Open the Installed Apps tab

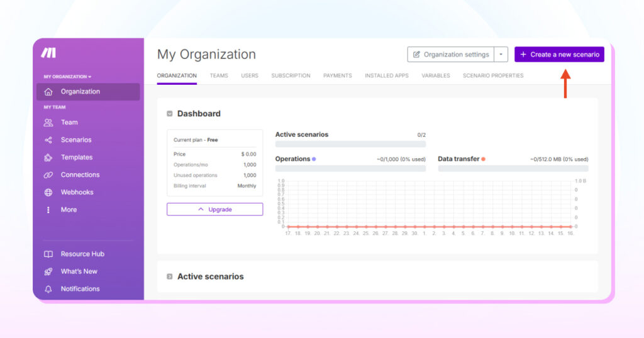click(x=387, y=76)
